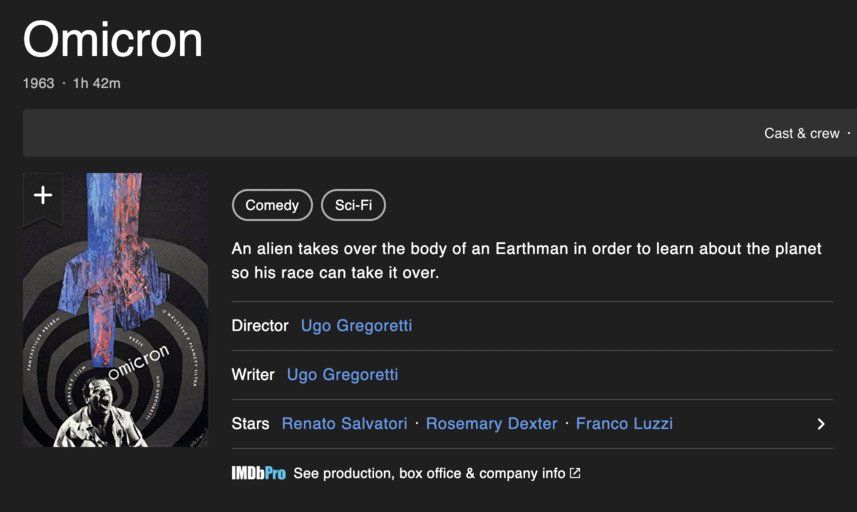
Task: Click the Omicron title heading
Action: pyautogui.click(x=113, y=39)
